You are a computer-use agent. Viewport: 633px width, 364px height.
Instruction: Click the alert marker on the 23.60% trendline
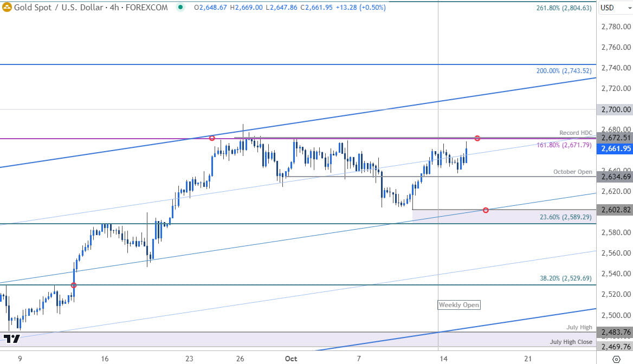point(486,210)
